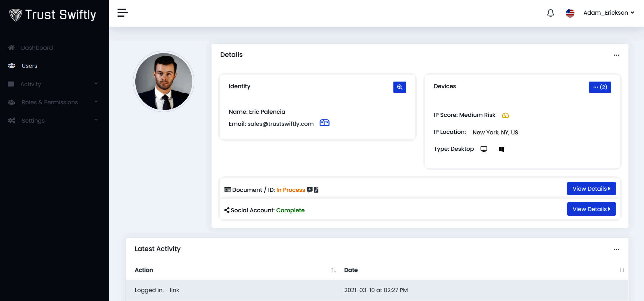View Details for Social Account
This screenshot has width=644, height=301.
[x=591, y=209]
